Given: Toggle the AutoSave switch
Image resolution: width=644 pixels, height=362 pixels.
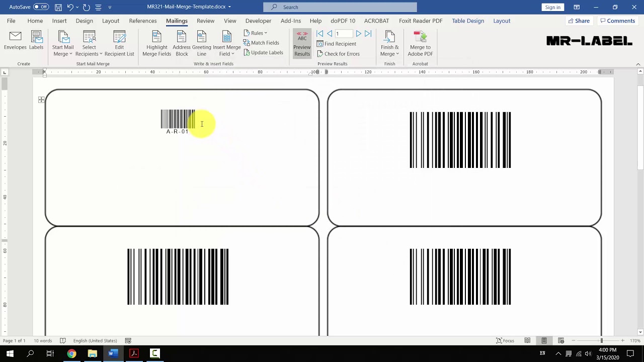Looking at the screenshot, I should click(41, 7).
